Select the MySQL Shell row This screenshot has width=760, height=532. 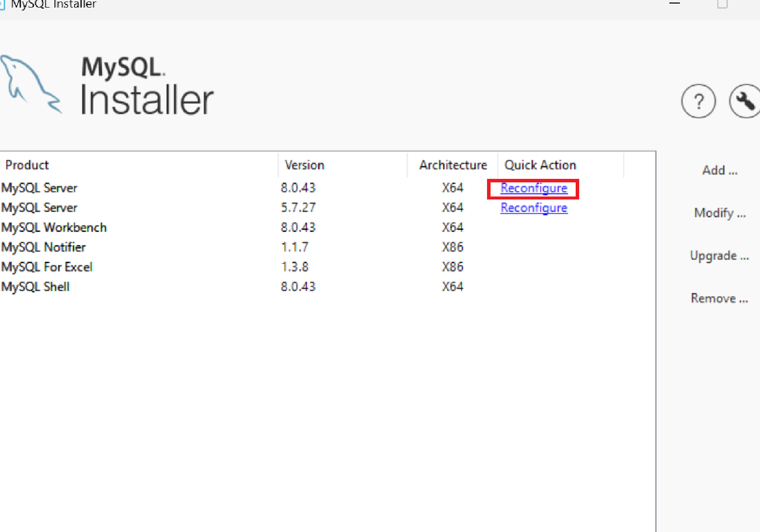coord(327,286)
